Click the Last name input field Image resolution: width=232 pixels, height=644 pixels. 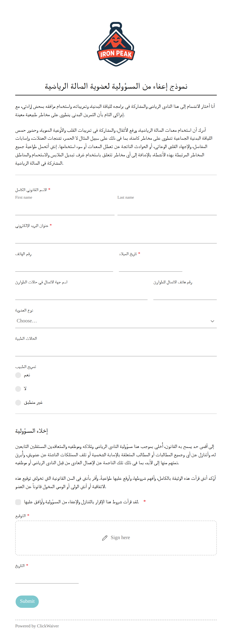167,208
